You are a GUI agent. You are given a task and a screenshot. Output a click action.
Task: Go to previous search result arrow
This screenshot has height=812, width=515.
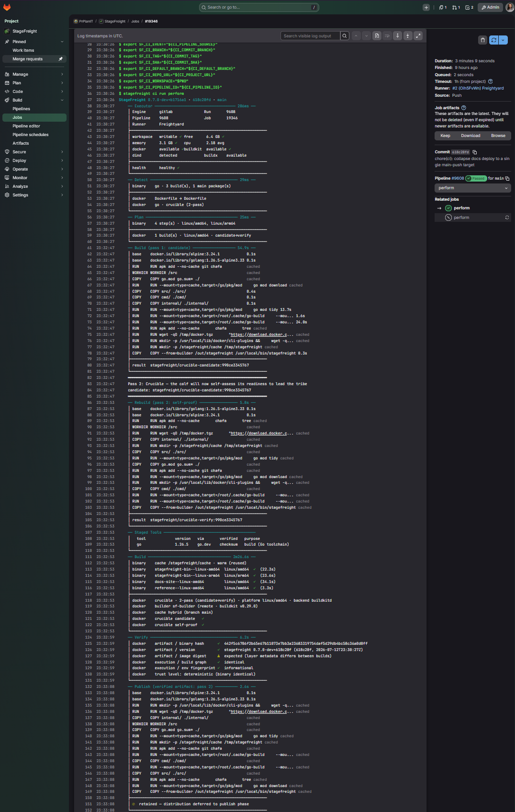[356, 36]
